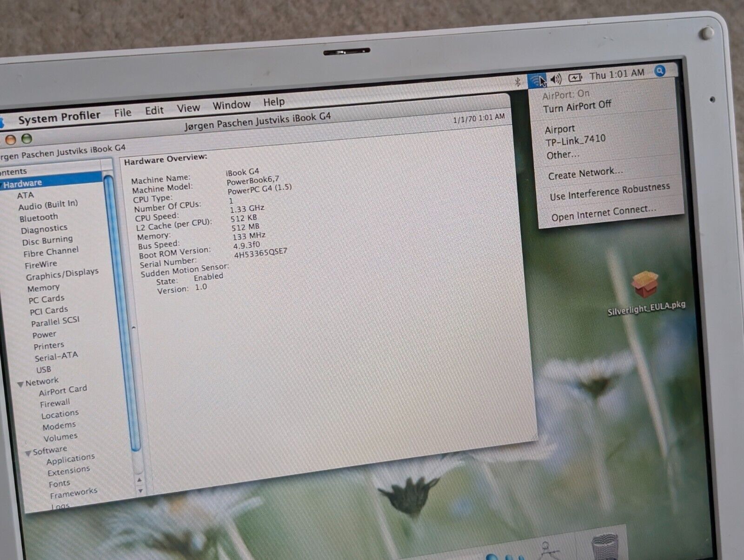Select FireWire entry
Screen dimensions: 744x560
(x=40, y=265)
